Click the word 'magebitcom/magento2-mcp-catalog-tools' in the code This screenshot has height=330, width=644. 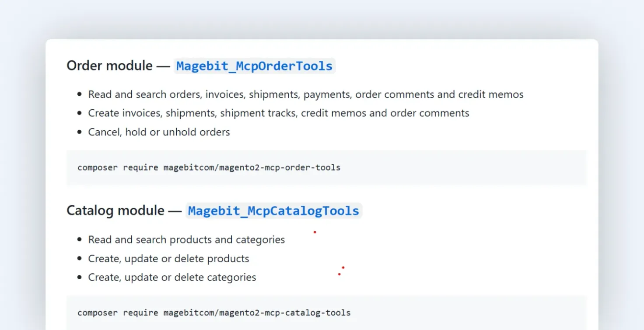coord(257,313)
